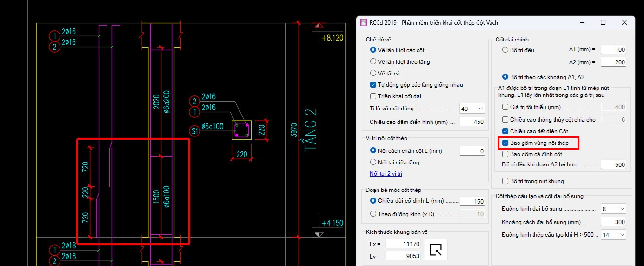
Task: Select radio 'Vẽ lần lượt theo tầng'
Action: click(x=400, y=61)
